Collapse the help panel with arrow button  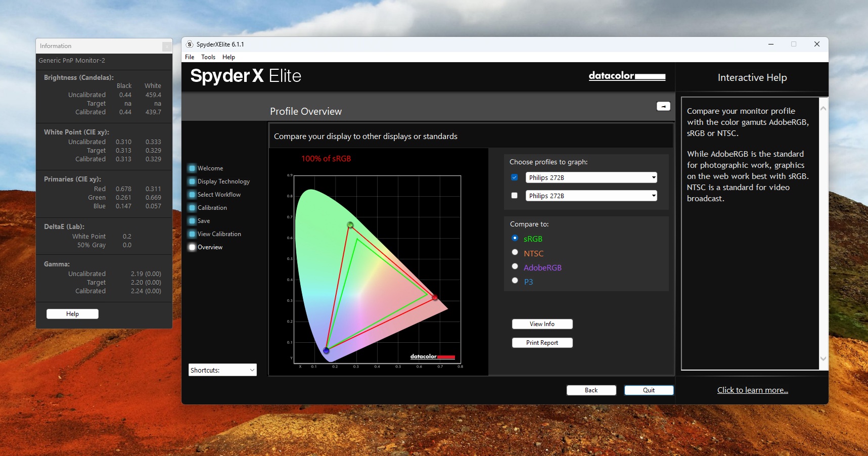tap(663, 106)
